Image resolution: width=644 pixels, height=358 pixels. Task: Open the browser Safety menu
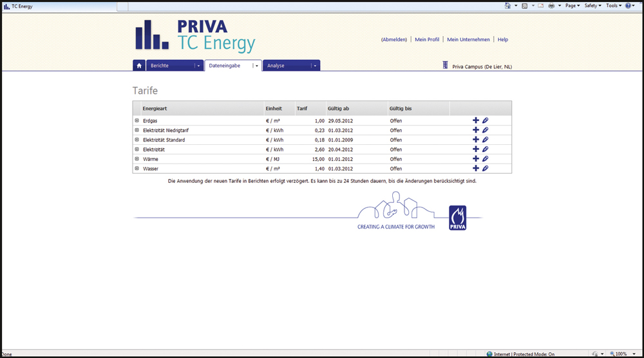592,6
